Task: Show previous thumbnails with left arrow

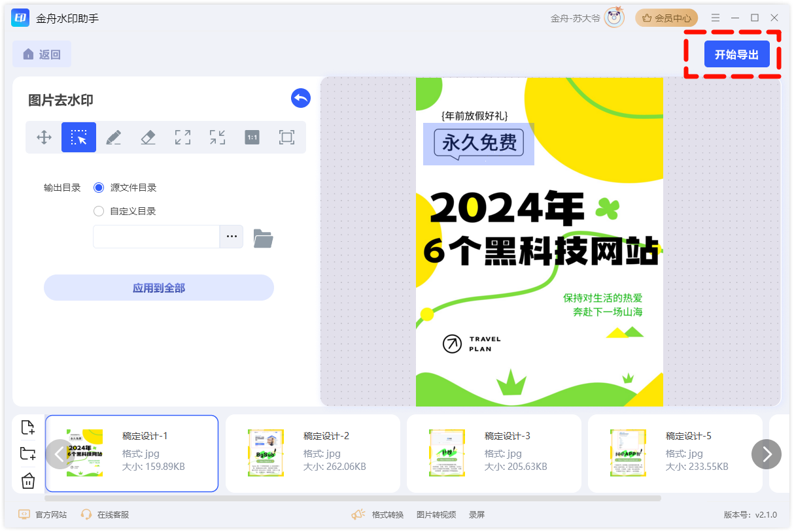Action: tap(60, 454)
